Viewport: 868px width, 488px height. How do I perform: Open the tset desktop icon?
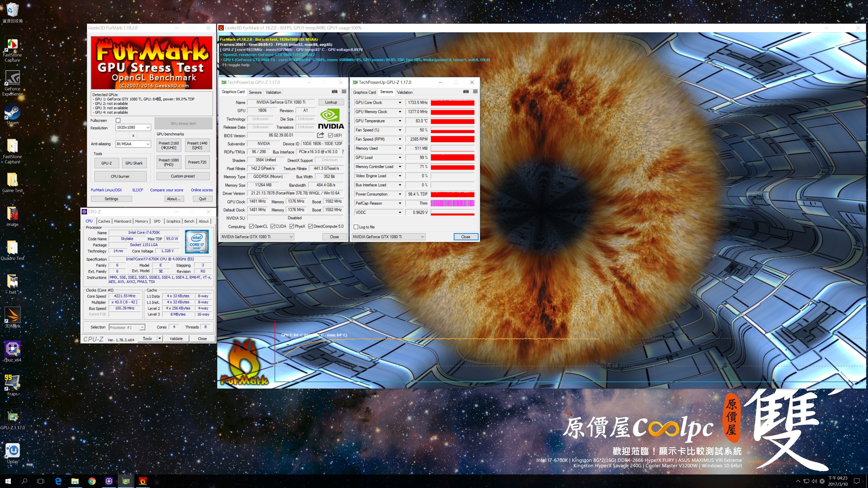tap(12, 284)
